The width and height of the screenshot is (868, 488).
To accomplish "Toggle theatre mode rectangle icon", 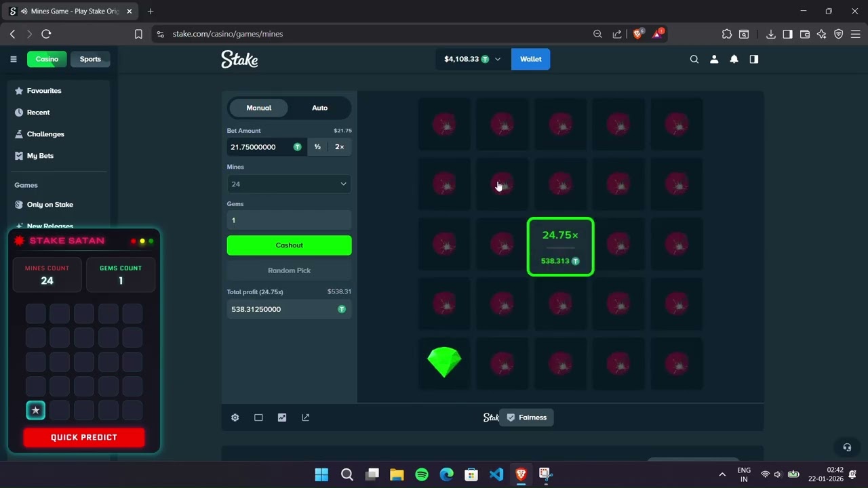I will (258, 418).
